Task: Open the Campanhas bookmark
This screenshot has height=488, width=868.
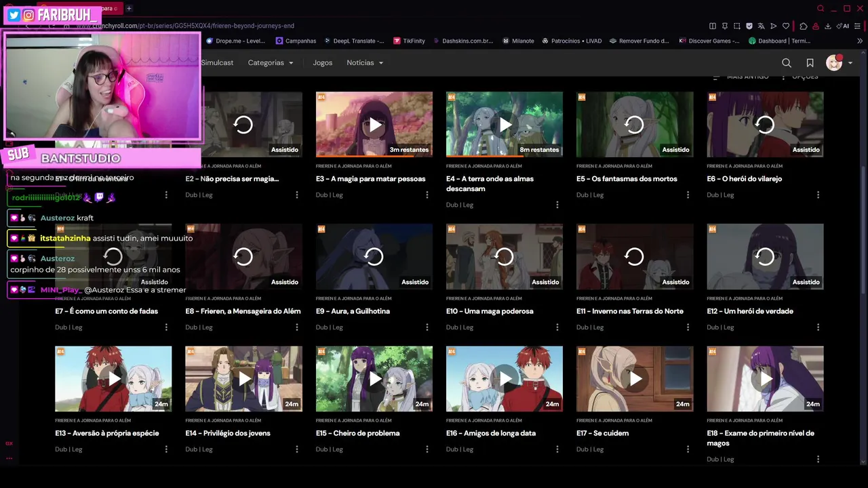Action: pos(296,41)
